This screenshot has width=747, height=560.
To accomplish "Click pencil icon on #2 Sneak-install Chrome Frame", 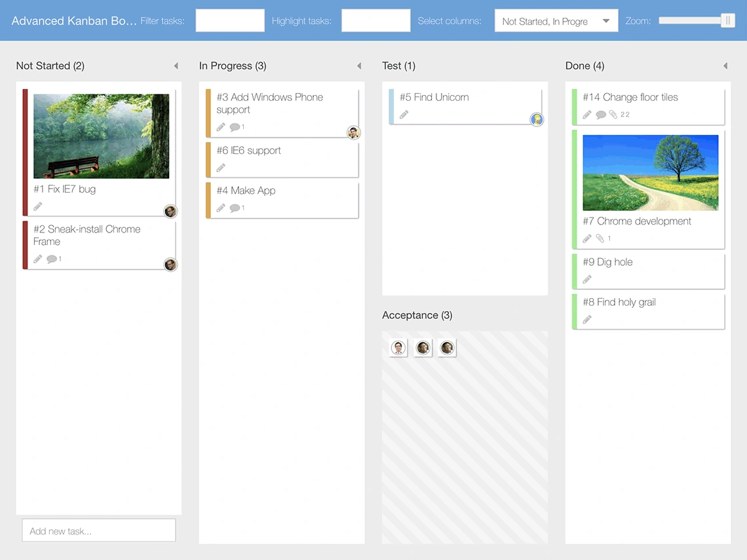I will (37, 259).
